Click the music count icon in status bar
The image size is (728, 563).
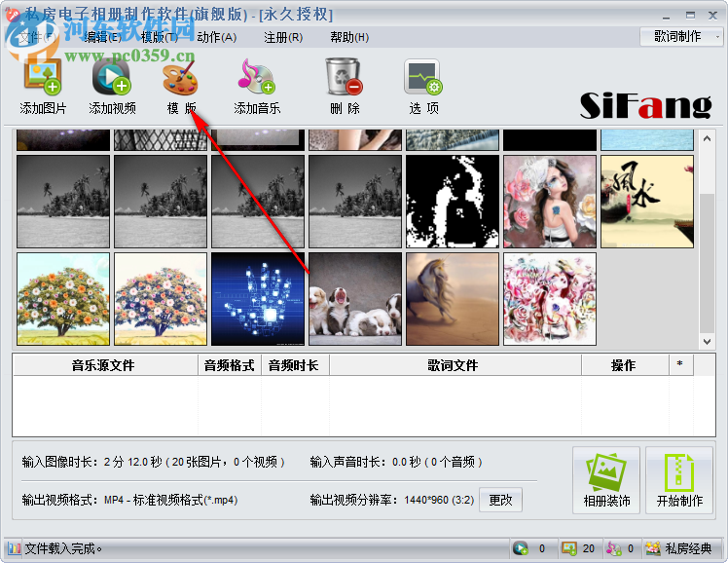(614, 548)
